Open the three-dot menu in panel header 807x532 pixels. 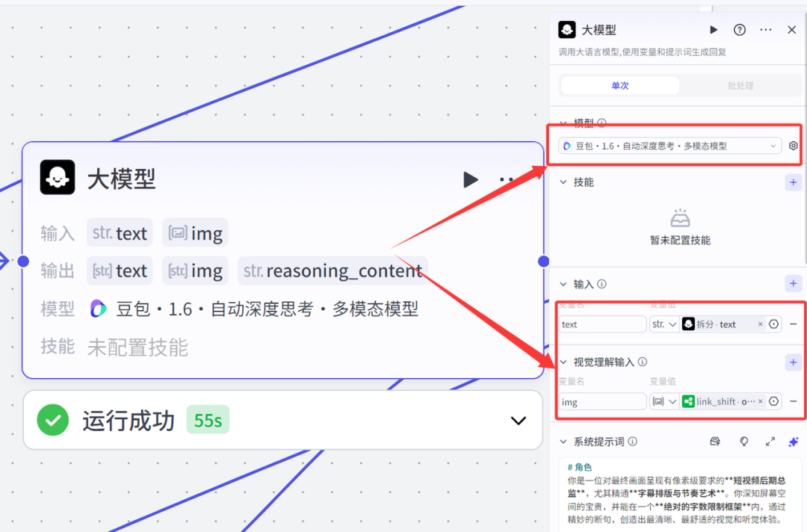coord(766,30)
